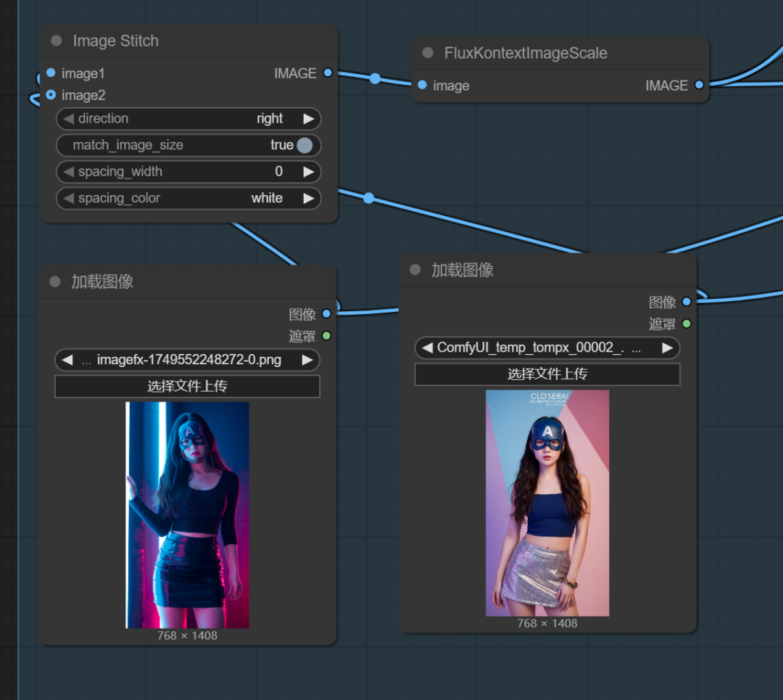Select the CLOSERAI poster preview image
This screenshot has width=783, height=700.
[547, 503]
